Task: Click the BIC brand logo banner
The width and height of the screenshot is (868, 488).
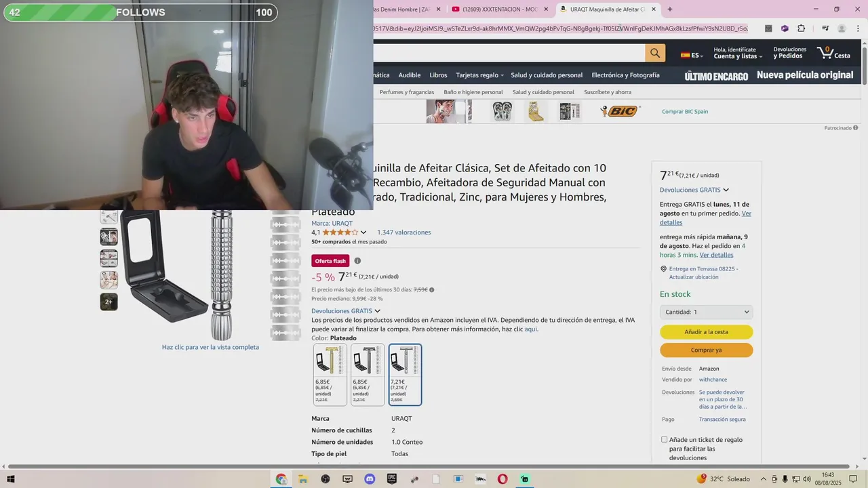Action: click(620, 111)
